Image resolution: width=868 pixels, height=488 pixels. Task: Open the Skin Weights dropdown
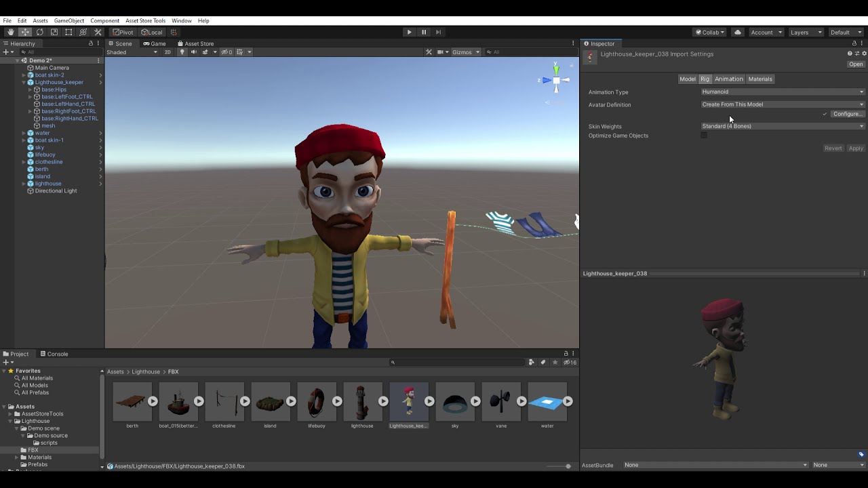[783, 126]
